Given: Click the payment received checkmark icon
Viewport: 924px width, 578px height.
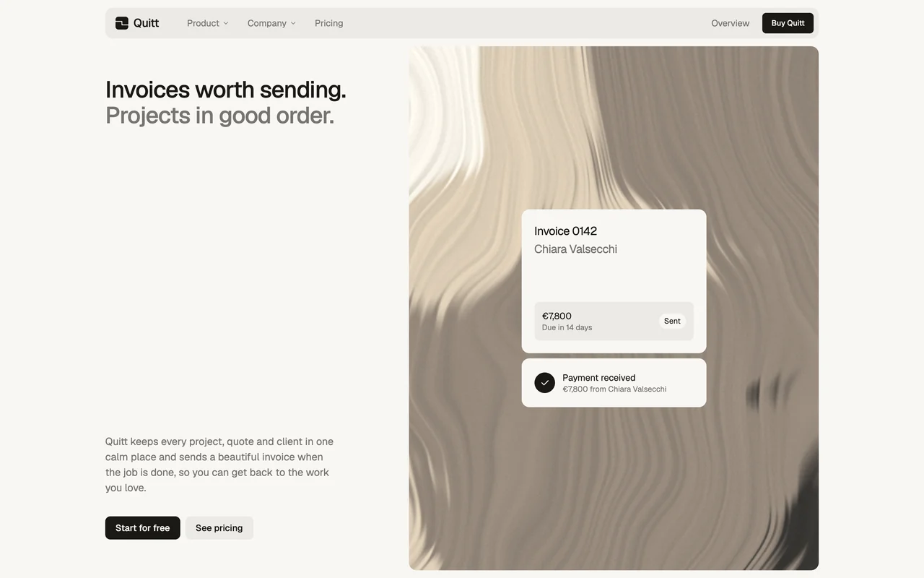Looking at the screenshot, I should pyautogui.click(x=545, y=383).
